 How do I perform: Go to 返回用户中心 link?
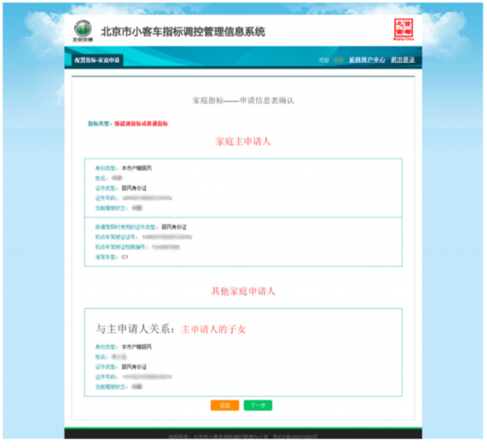[x=367, y=60]
